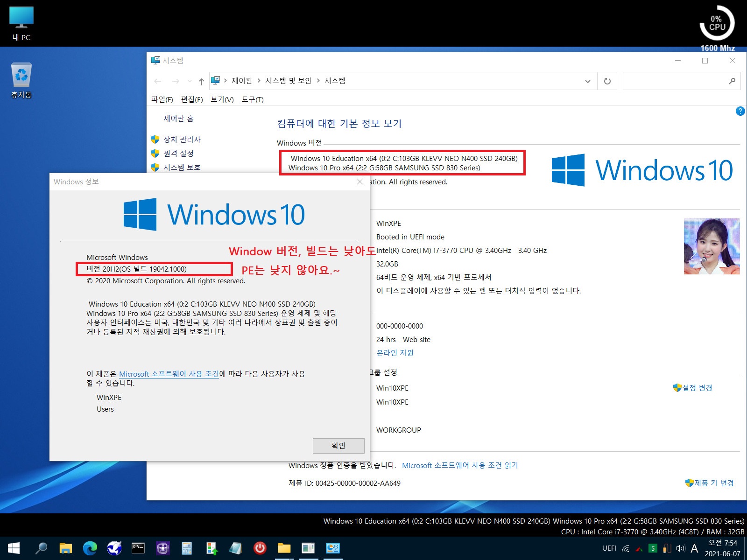The height and width of the screenshot is (560, 747).
Task: Open the notepad icon in the taskbar
Action: click(235, 548)
